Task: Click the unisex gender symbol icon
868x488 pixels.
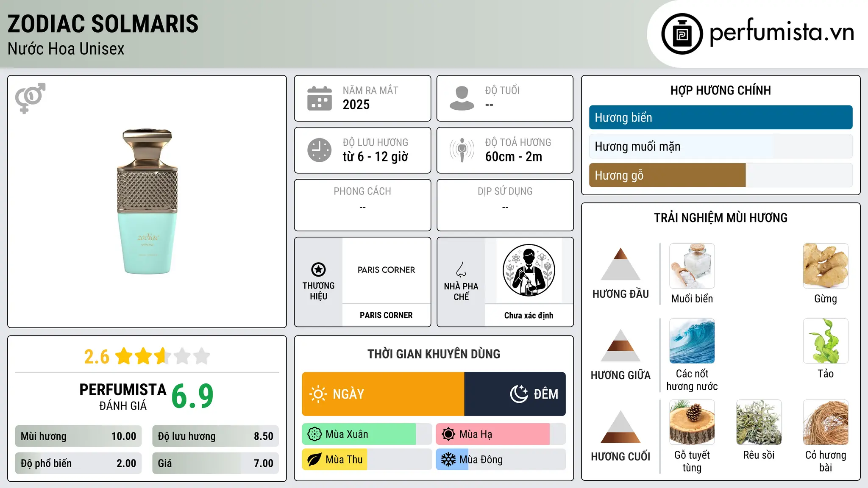Action: pyautogui.click(x=30, y=98)
